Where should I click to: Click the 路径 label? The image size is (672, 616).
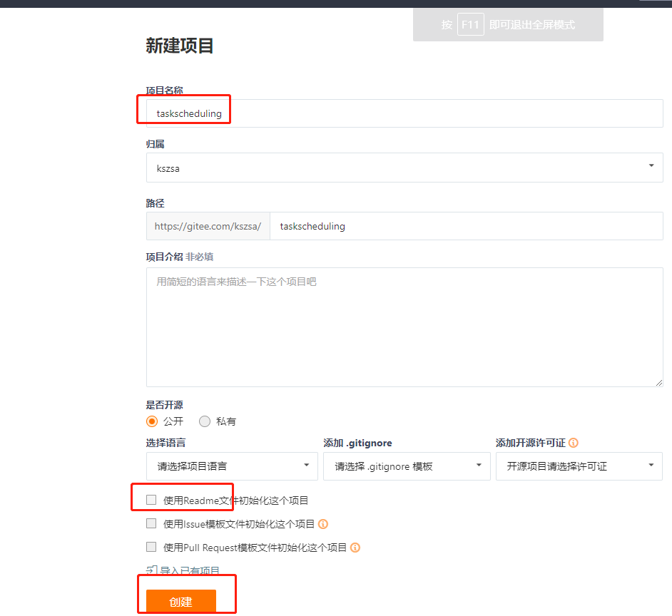click(155, 203)
